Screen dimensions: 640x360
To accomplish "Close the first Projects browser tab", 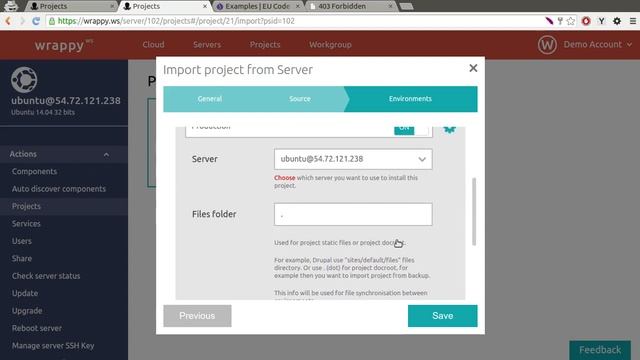I will pyautogui.click(x=112, y=6).
